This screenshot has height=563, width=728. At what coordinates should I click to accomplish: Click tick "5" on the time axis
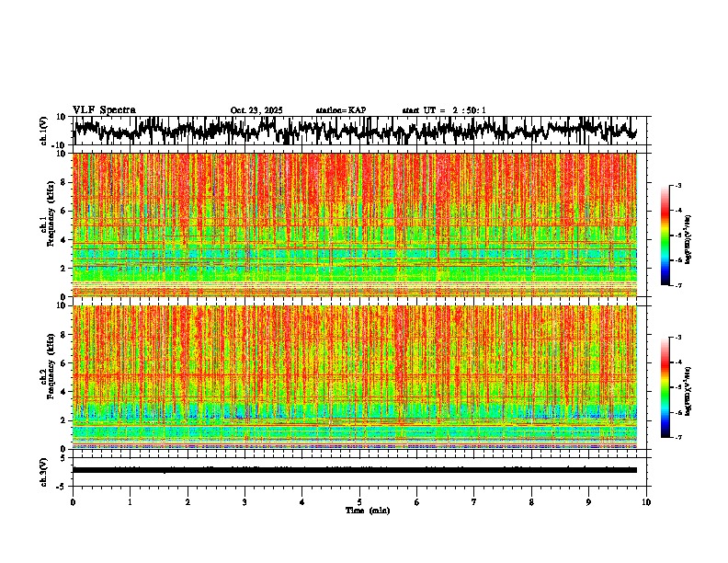pos(359,502)
